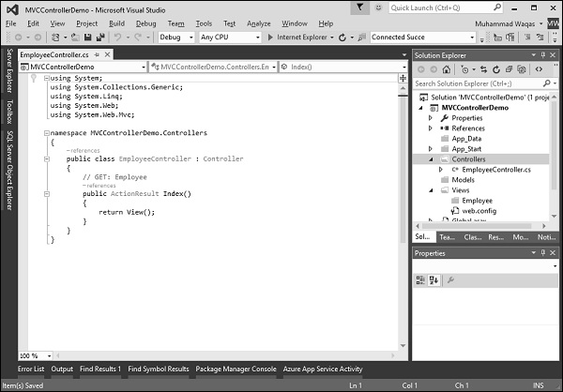This screenshot has height=392, width=563.
Task: Expand the References node in Solution Explorer
Action: pyautogui.click(x=431, y=128)
